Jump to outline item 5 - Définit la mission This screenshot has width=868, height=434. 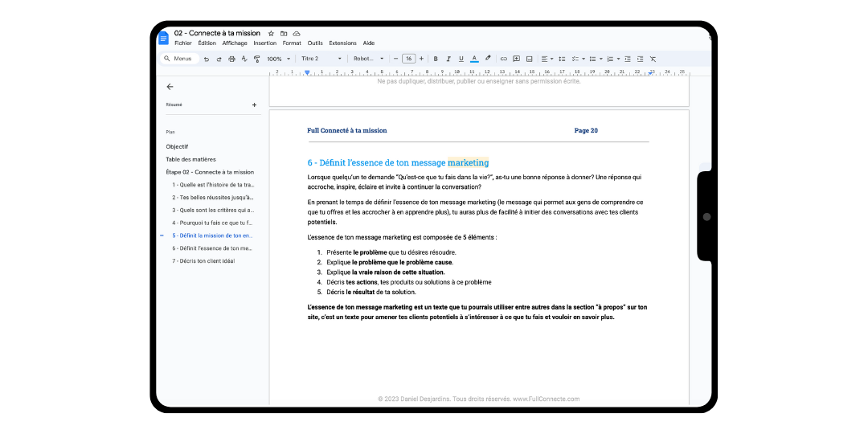[x=213, y=235]
